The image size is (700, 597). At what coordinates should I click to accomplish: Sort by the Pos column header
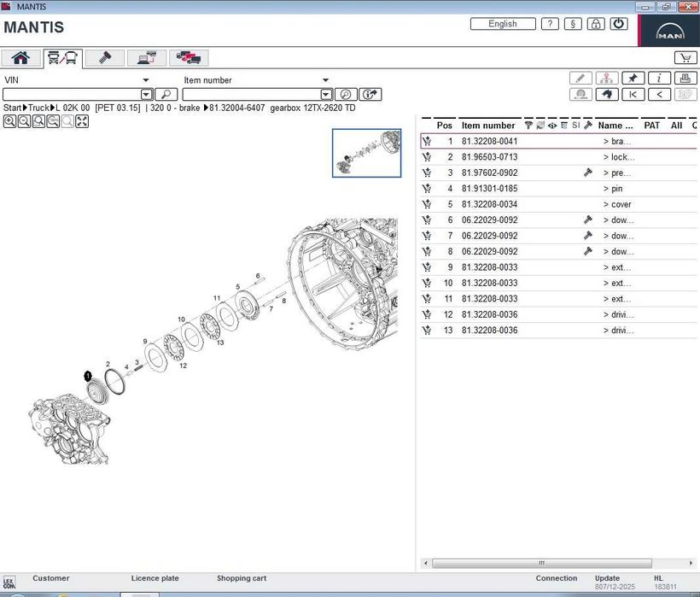click(444, 126)
